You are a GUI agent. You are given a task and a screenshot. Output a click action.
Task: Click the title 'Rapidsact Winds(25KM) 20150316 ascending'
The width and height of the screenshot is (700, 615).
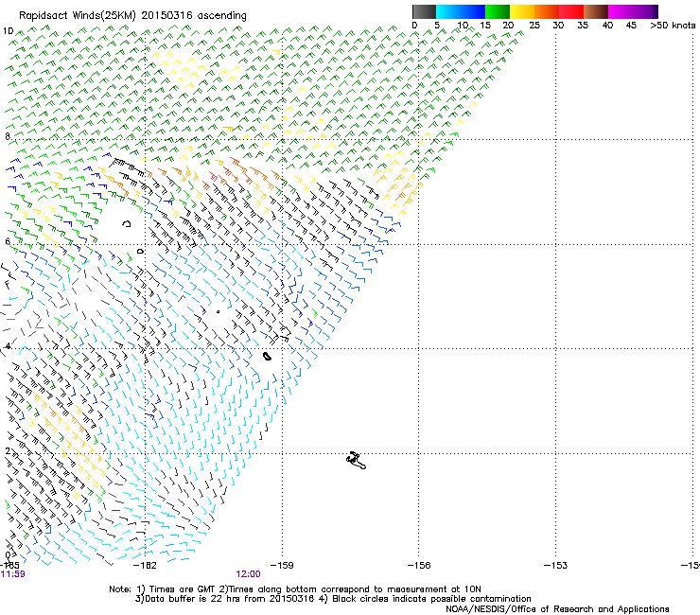tap(132, 16)
